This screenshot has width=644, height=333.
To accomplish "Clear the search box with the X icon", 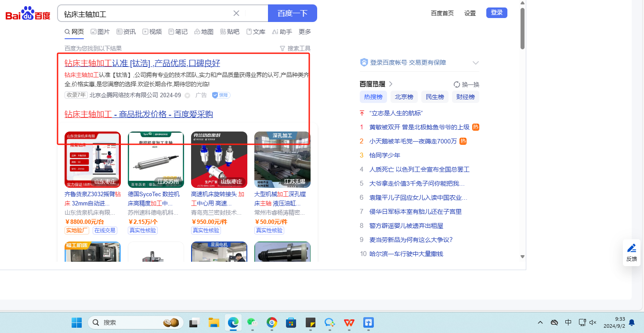I will point(236,13).
